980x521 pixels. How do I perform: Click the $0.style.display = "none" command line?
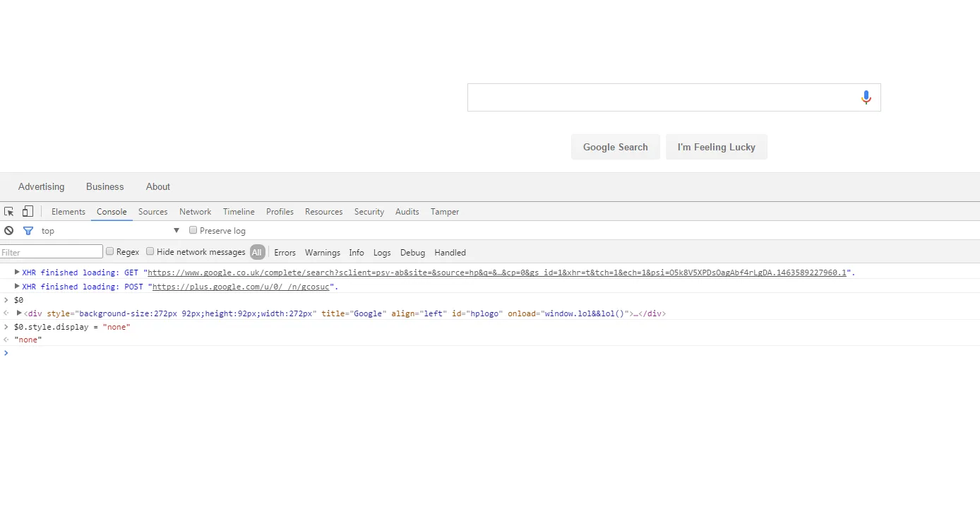(72, 327)
